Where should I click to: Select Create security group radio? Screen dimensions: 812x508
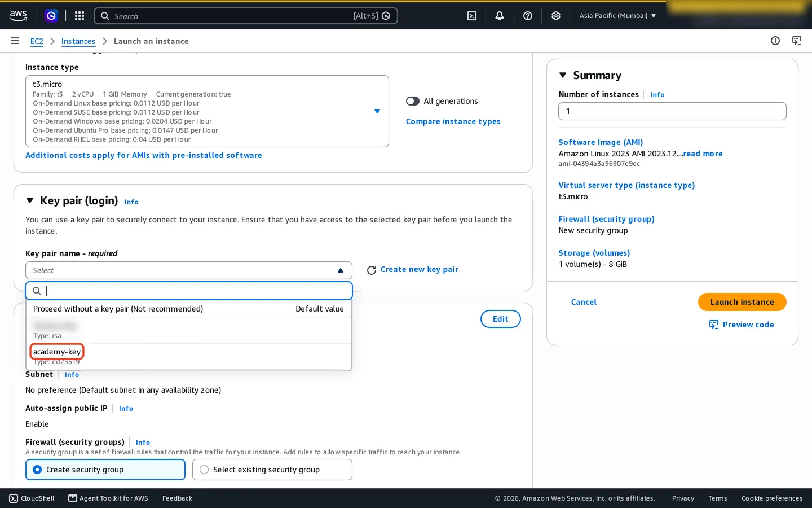(x=105, y=470)
